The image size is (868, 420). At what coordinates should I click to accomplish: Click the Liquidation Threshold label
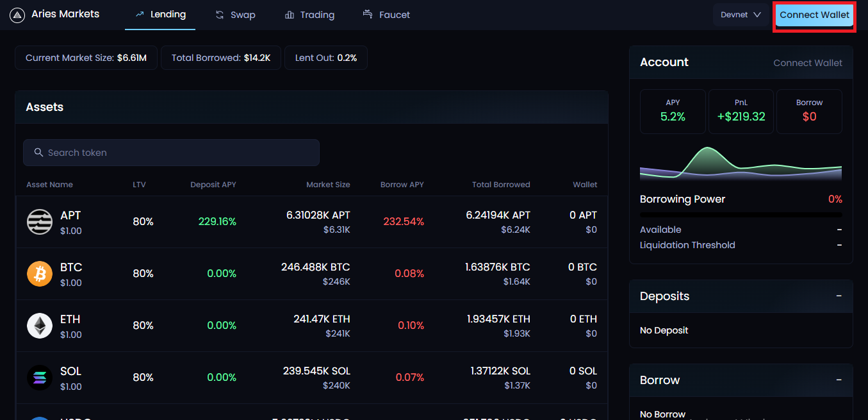[x=687, y=245]
